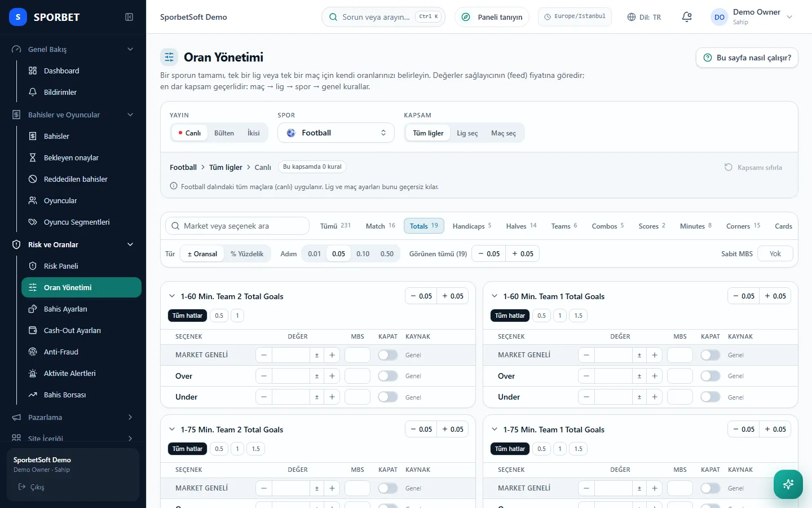Toggle Kapat switch for Over in 1-60 Team 1
Screen dimensions: 812x508
710,376
